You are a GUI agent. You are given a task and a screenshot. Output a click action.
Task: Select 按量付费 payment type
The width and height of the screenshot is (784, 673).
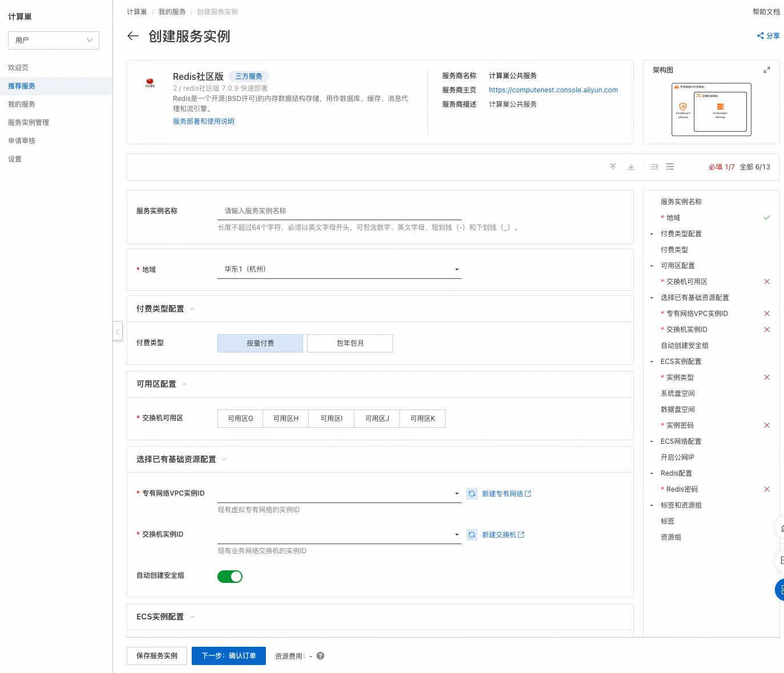pyautogui.click(x=260, y=343)
